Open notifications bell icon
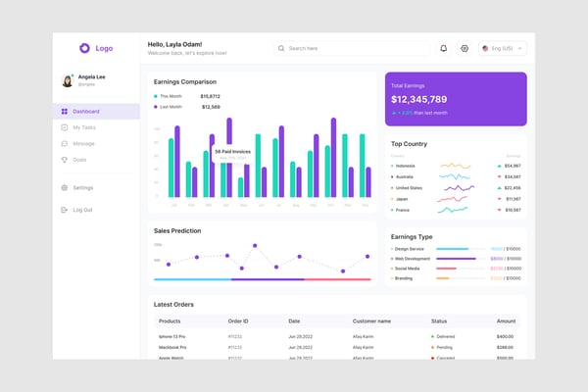 tap(443, 48)
